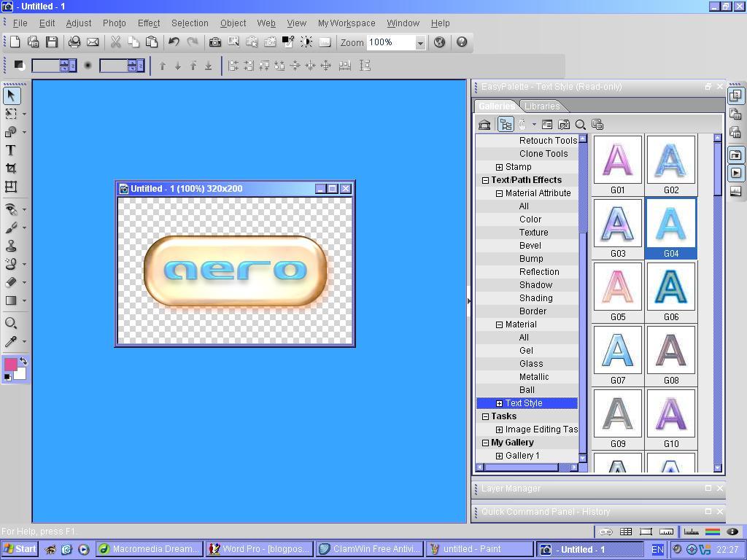Click the Start button on taskbar
Screen dimensions: 747x560
point(20,549)
